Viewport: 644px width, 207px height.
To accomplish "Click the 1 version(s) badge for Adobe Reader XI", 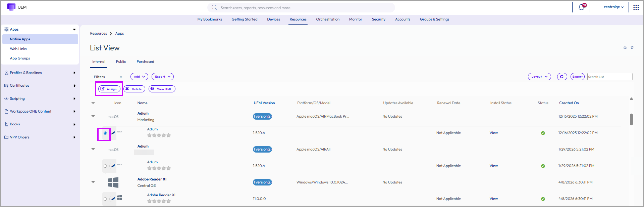I will click(x=262, y=182).
